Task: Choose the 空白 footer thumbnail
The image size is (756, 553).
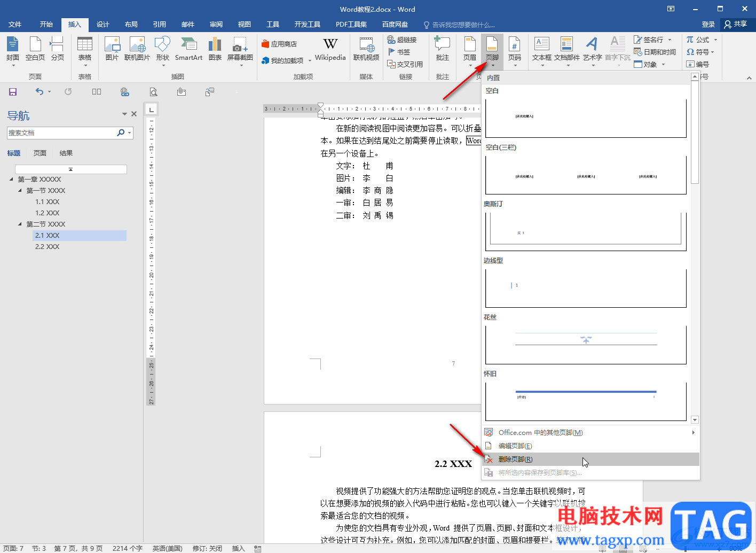Action: pos(586,118)
